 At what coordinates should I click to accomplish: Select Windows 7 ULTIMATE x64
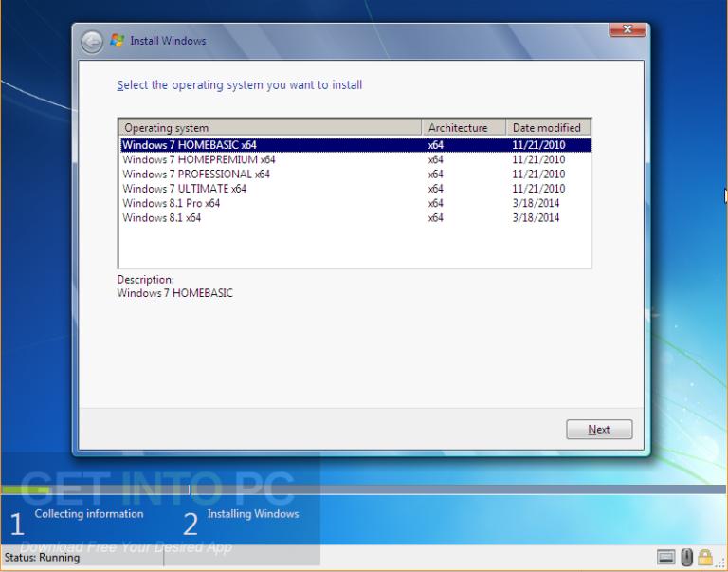355,189
